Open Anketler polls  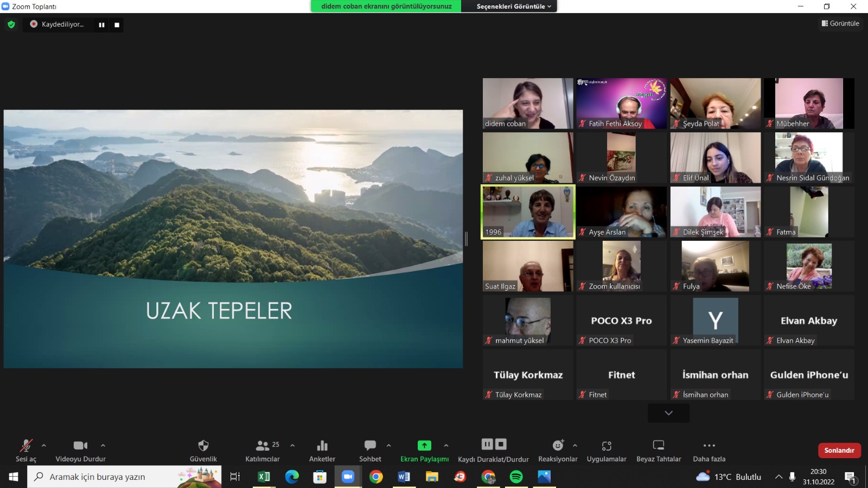[322, 451]
